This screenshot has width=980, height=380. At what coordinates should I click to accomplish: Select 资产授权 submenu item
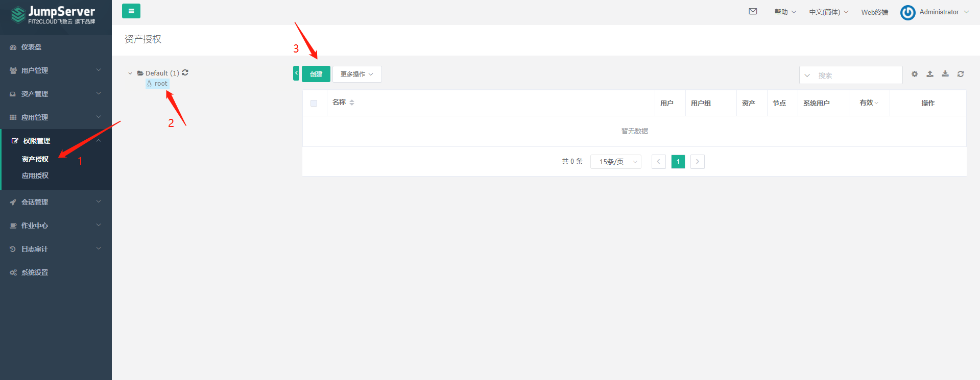click(x=35, y=159)
